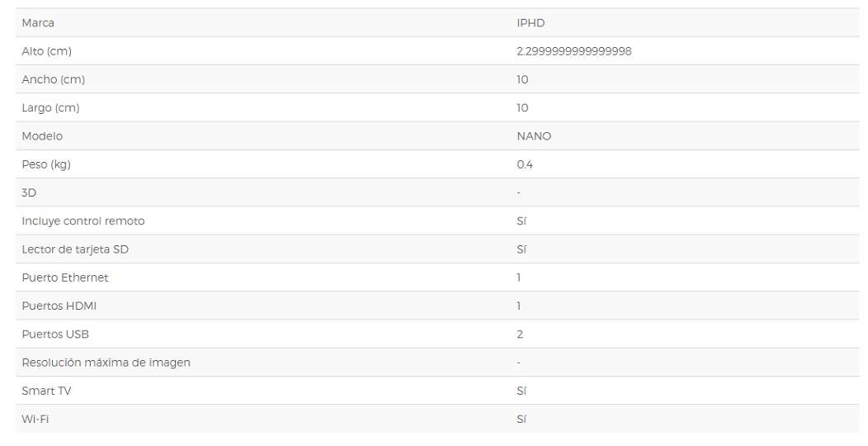868x446 pixels.
Task: Click the Wi-Fi row label
Action: click(x=35, y=419)
